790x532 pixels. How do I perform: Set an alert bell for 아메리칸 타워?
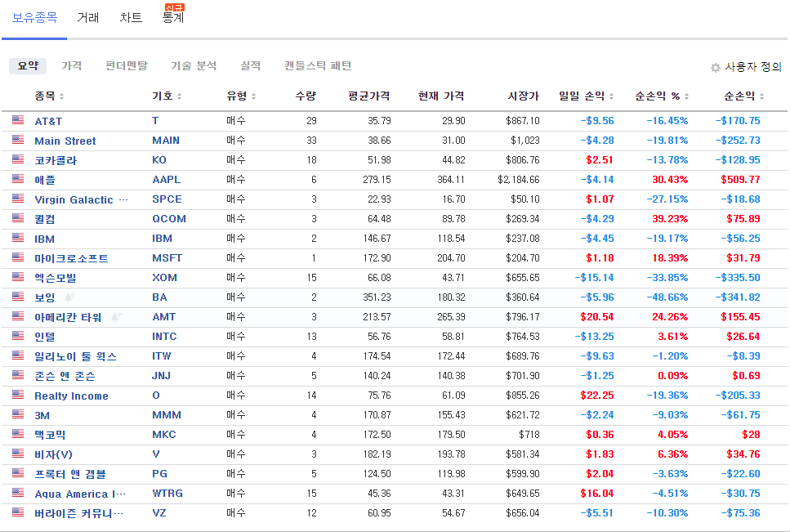(116, 316)
